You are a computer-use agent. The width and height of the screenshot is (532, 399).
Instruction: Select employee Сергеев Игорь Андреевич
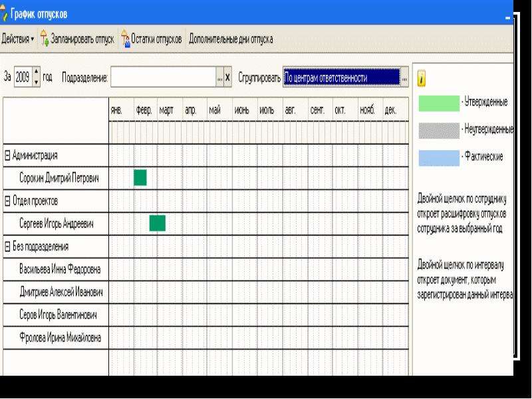(x=57, y=223)
